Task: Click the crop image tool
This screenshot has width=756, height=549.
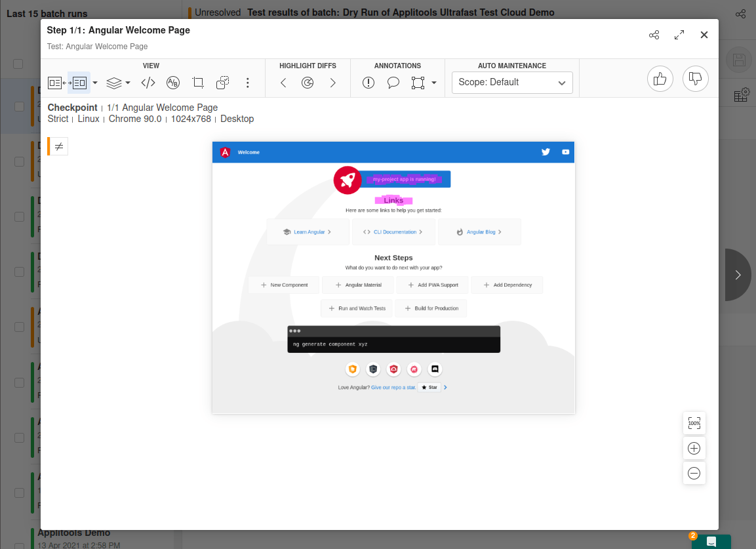Action: click(198, 83)
